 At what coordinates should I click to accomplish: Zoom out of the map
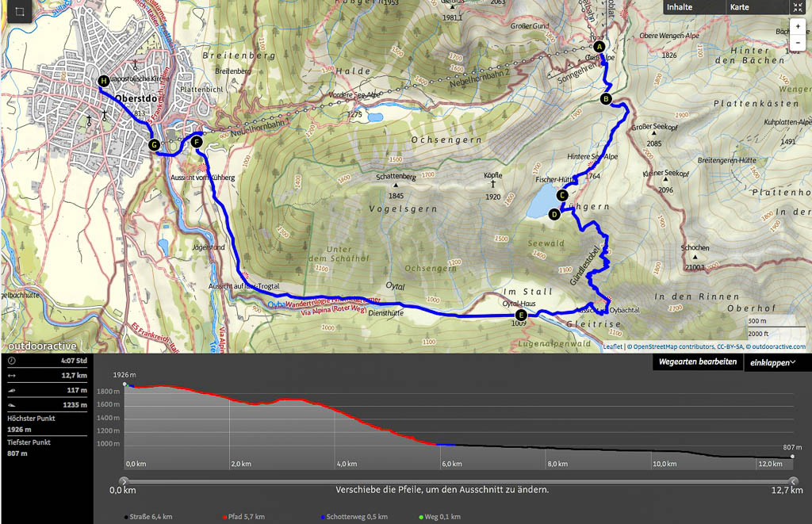click(x=797, y=43)
